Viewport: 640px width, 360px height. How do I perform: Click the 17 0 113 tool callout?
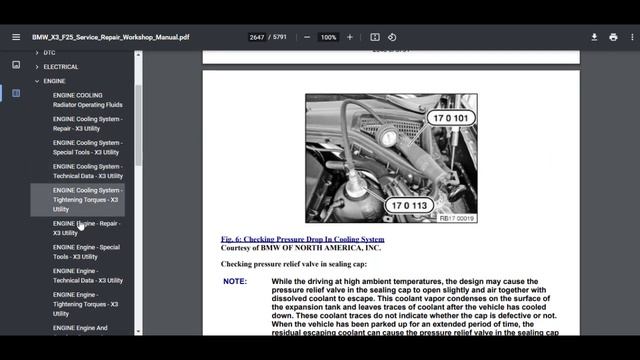409,205
